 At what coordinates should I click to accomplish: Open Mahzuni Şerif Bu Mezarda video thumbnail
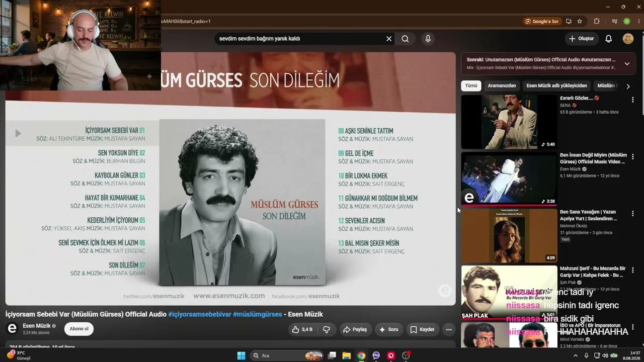pos(509,292)
